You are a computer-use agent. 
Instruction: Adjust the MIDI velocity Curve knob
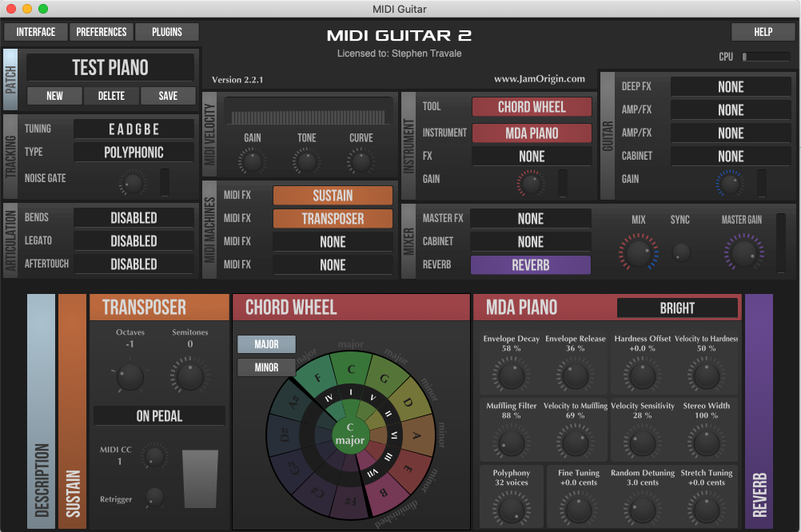[361, 162]
